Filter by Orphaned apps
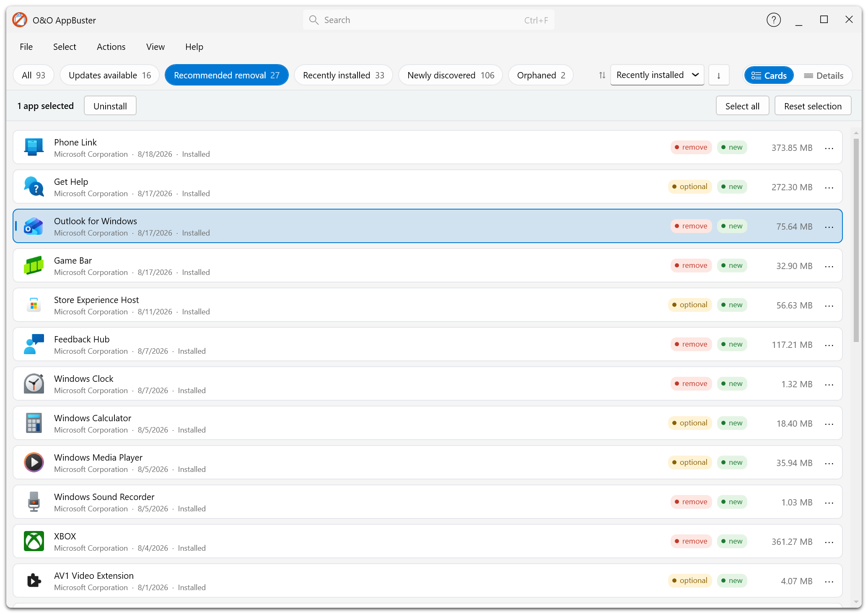Viewport: 868px width, 614px height. [x=541, y=75]
